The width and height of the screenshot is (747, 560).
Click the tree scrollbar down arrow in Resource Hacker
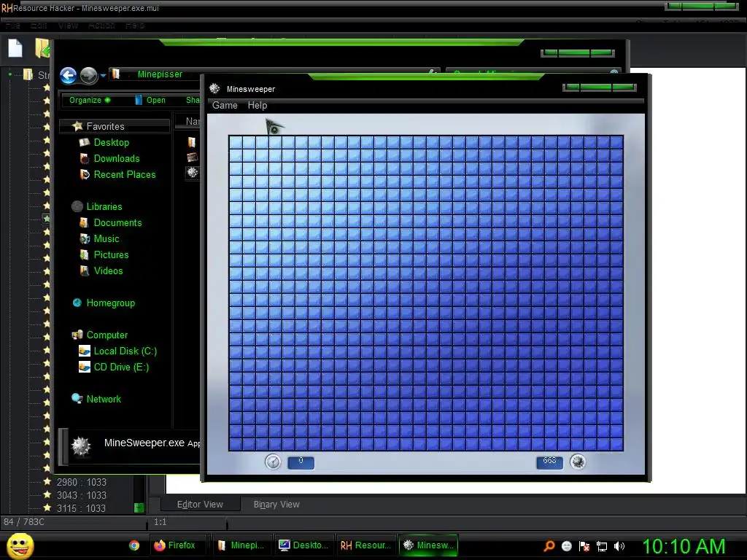tap(139, 507)
